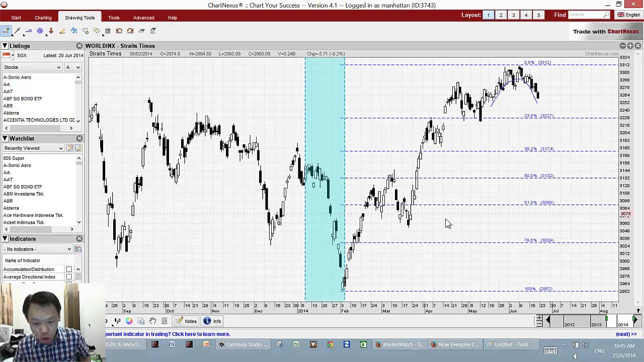This screenshot has height=362, width=644.
Task: Collapse the Indicators panel triangle
Action: point(5,239)
